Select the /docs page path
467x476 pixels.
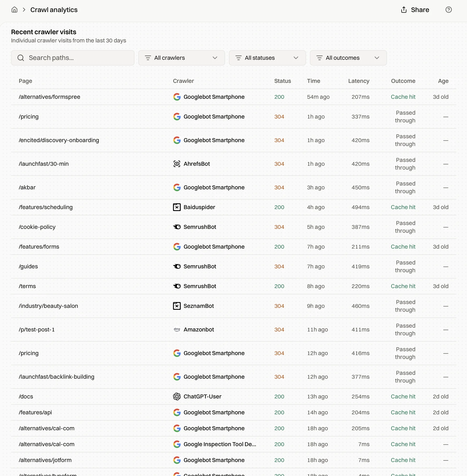(26, 396)
